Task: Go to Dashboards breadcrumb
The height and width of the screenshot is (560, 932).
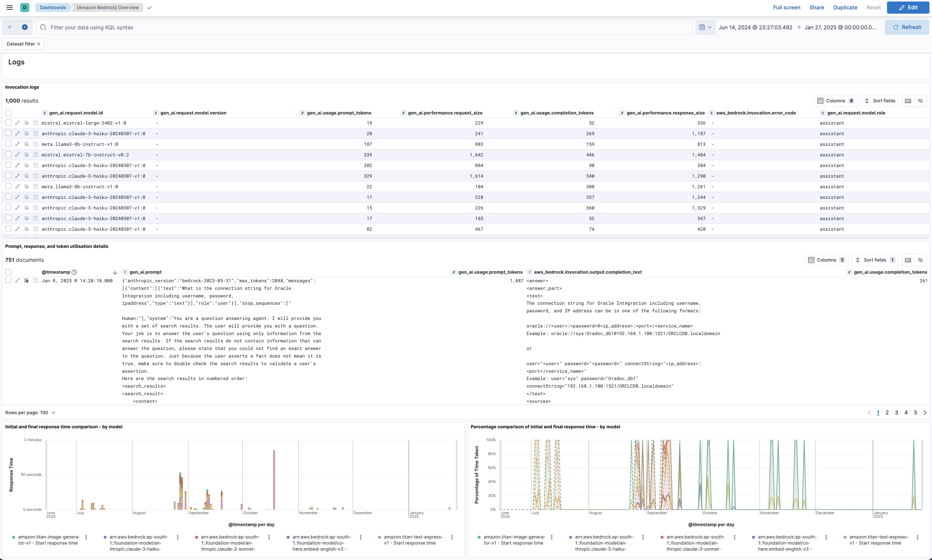Action: pyautogui.click(x=53, y=8)
